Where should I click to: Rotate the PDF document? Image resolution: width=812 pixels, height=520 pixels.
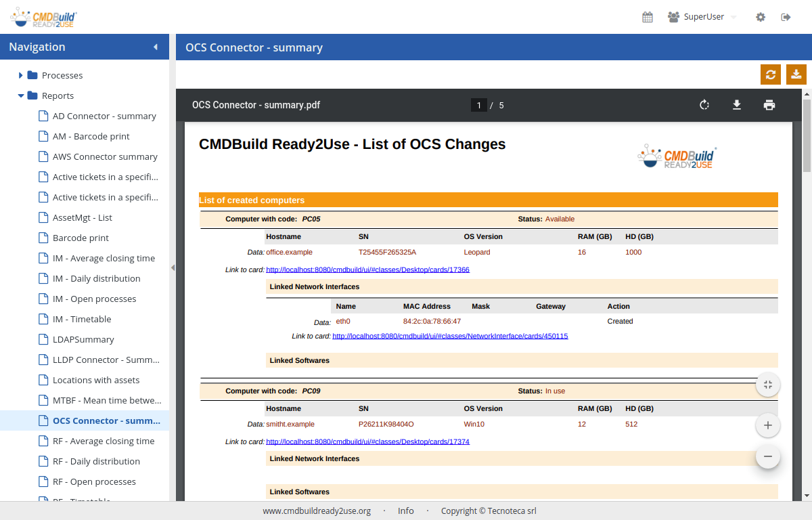pyautogui.click(x=704, y=105)
